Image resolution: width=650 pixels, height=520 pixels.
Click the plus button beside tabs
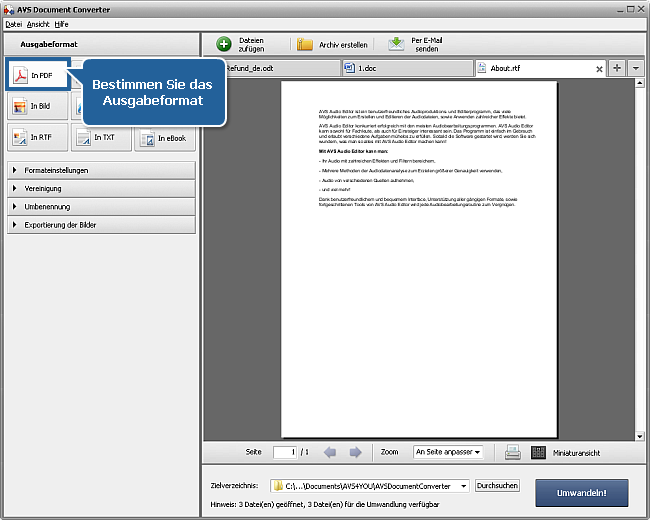click(x=617, y=68)
